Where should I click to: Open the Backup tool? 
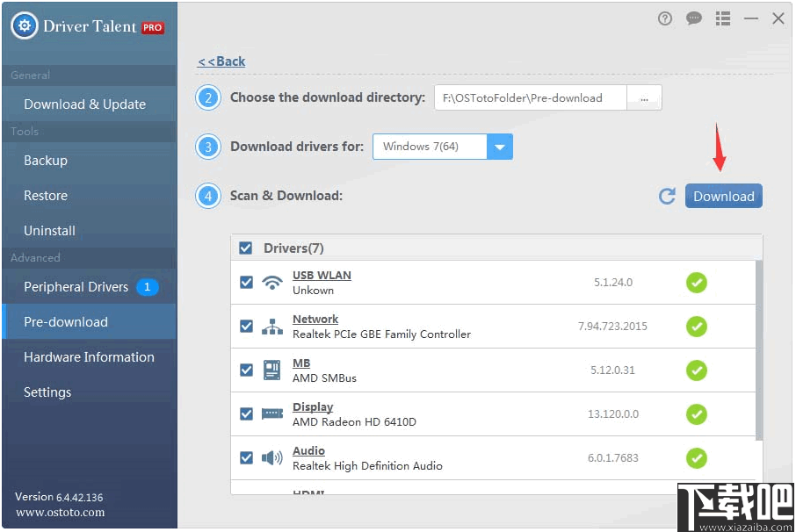(x=90, y=161)
